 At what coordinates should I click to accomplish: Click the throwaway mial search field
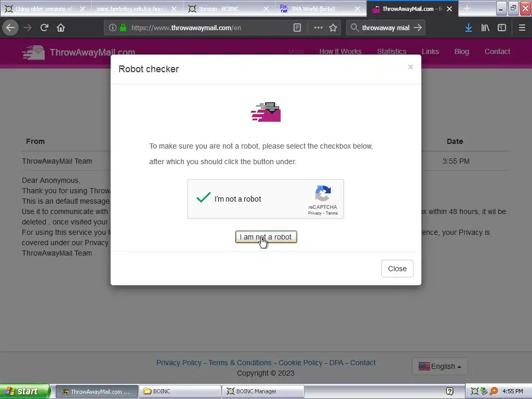coord(385,28)
